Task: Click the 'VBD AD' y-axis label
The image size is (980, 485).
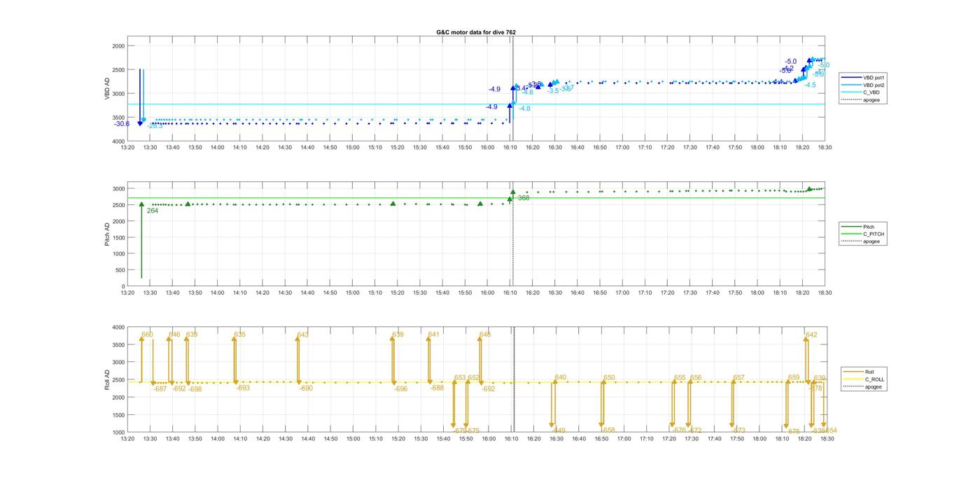Action: [107, 88]
